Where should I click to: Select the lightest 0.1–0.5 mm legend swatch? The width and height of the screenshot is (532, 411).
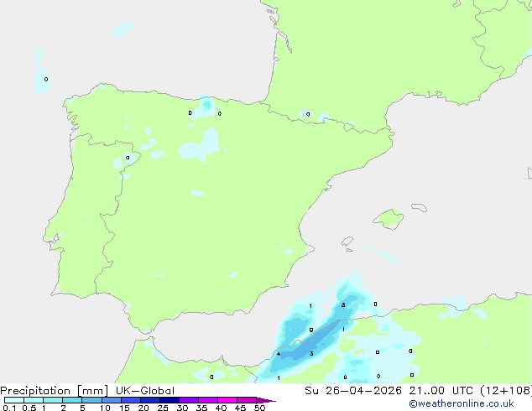[14, 400]
